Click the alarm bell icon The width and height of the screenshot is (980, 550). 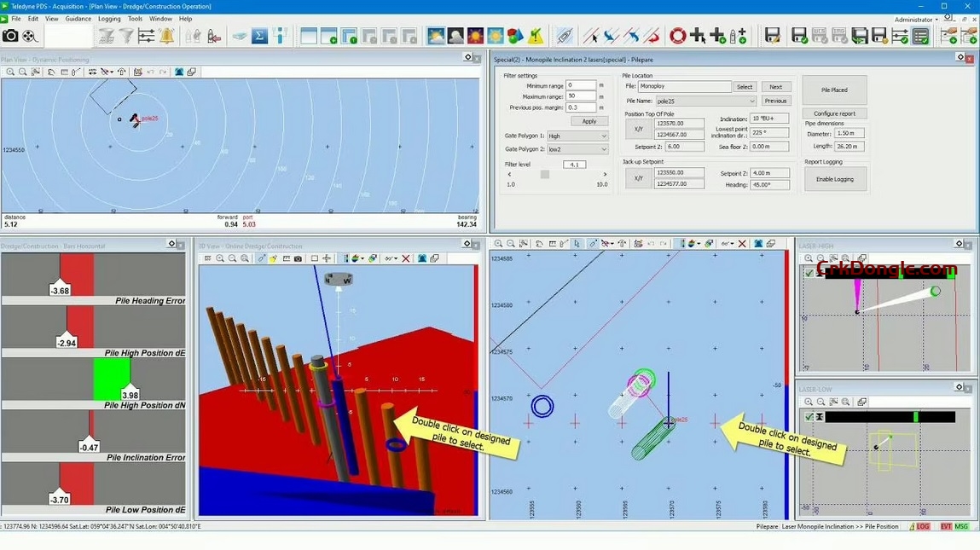tap(165, 35)
